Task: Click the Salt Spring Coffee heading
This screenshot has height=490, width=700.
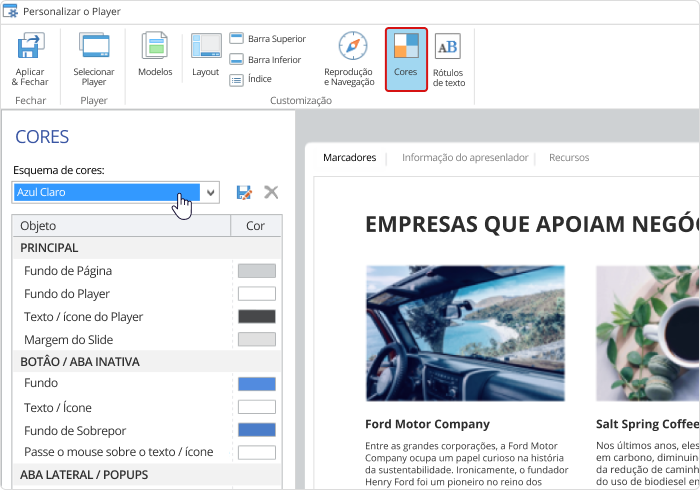Action: (x=647, y=424)
